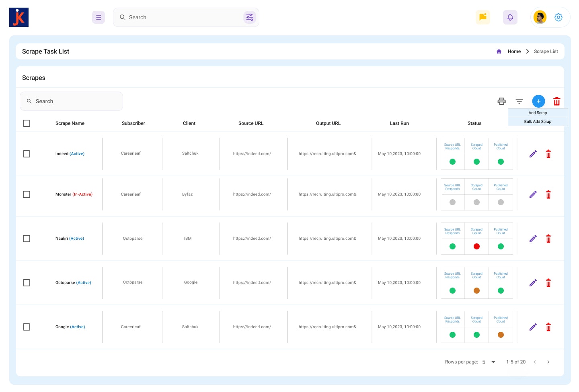579x392 pixels.
Task: Delete the Monster scrape
Action: tap(548, 194)
